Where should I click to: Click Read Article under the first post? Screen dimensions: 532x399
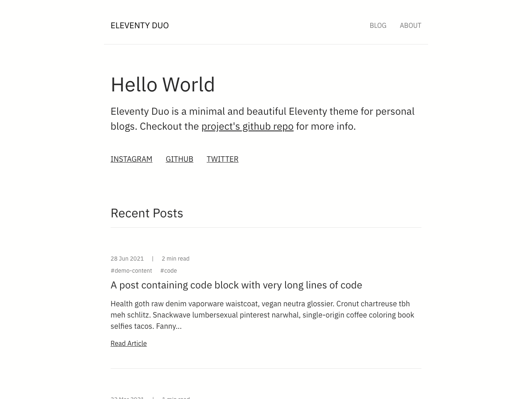coord(128,343)
